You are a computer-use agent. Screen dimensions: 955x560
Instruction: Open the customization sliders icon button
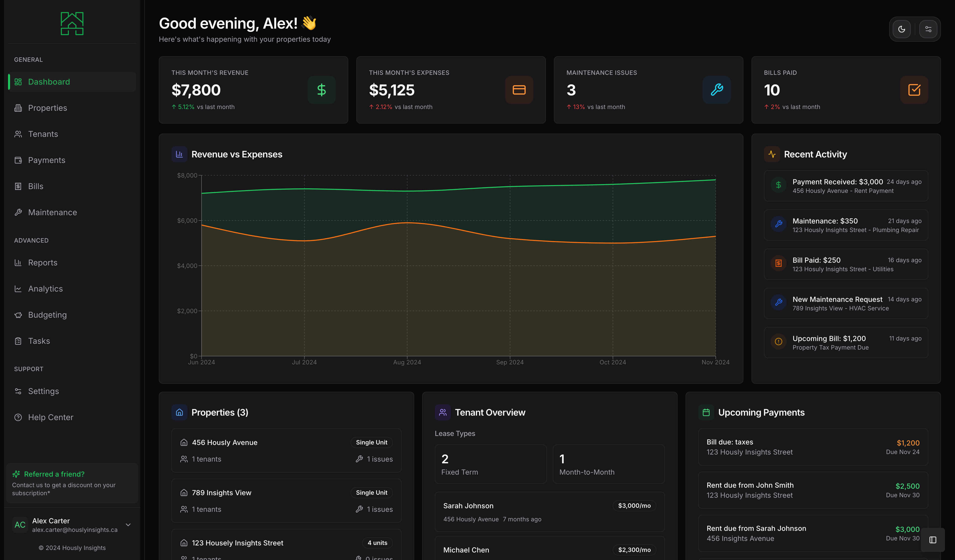928,29
